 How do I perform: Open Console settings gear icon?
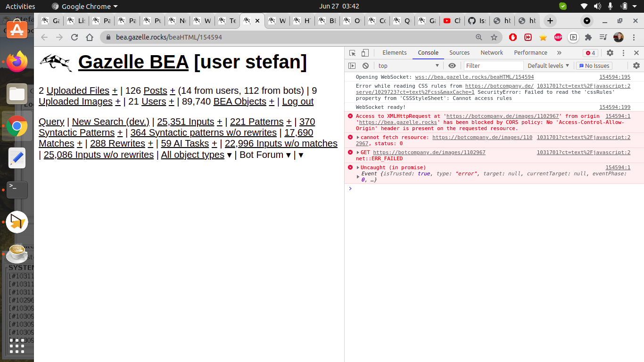click(x=636, y=66)
